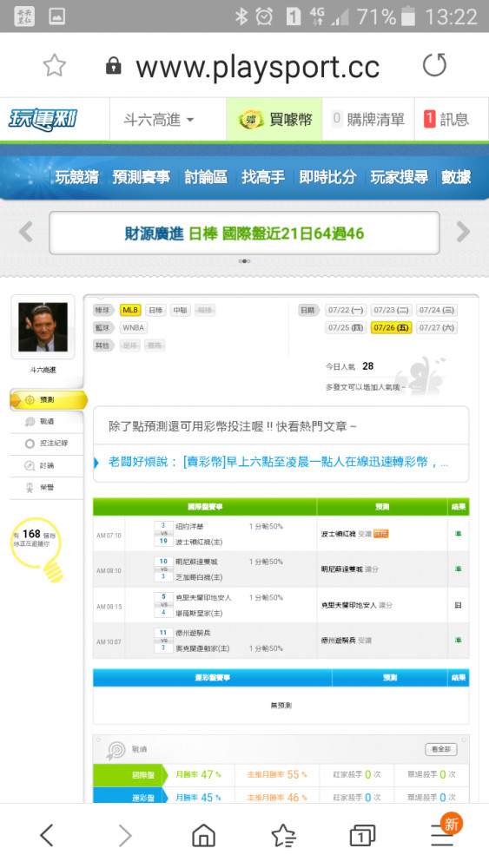
Task: Click the 買噱幣 button
Action: point(274,120)
